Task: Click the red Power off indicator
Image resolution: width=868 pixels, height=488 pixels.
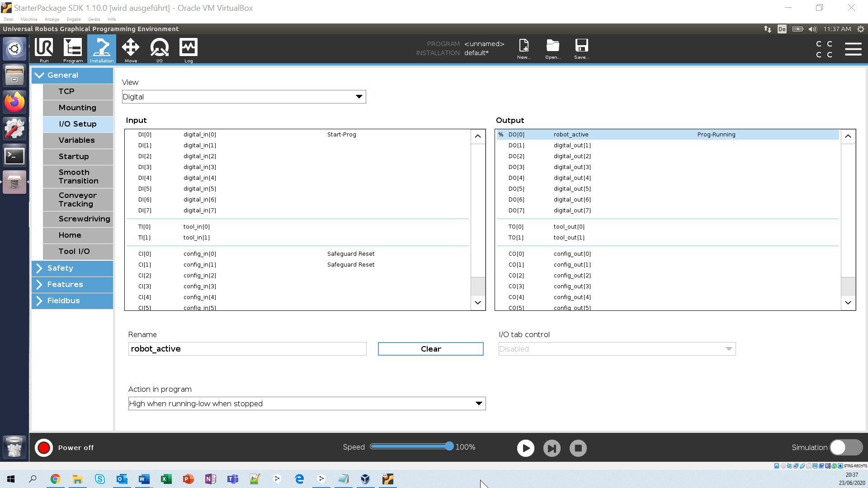Action: coord(44,448)
